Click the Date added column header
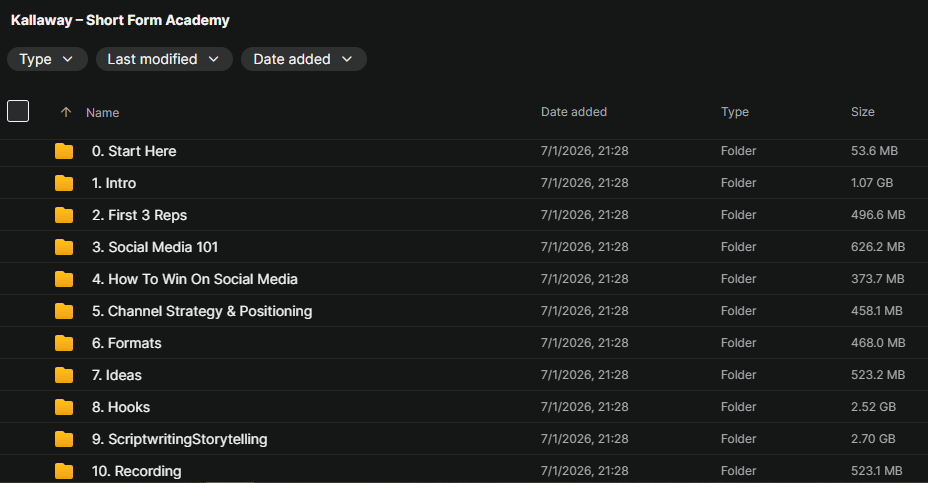 pyautogui.click(x=573, y=112)
